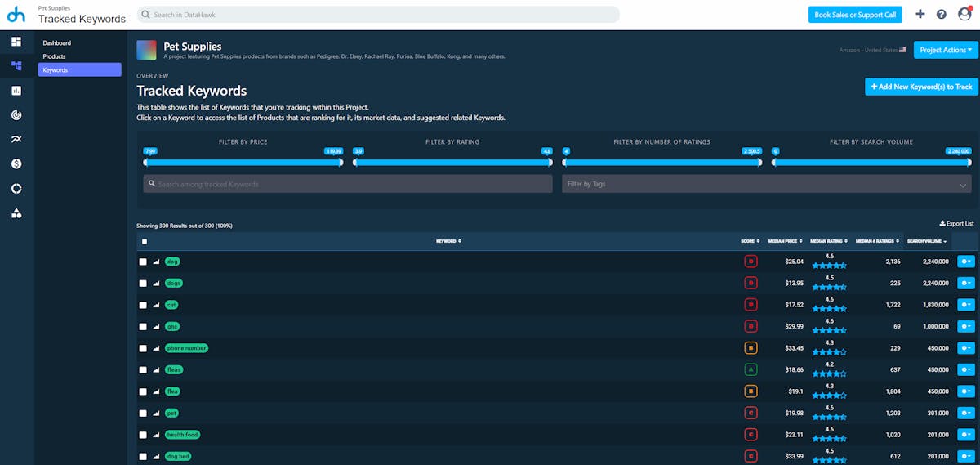Click trend chart icon beside 'pet' keyword

click(157, 413)
